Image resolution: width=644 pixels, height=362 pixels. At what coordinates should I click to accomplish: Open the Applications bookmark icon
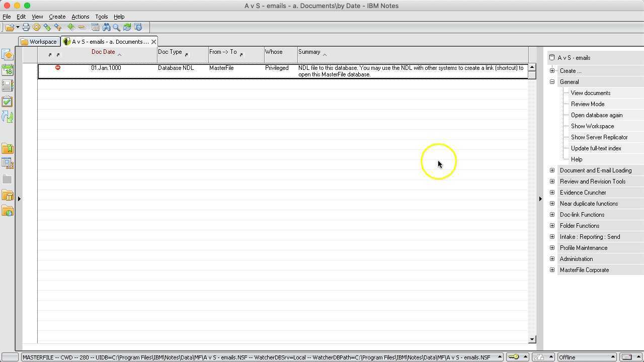[8, 163]
